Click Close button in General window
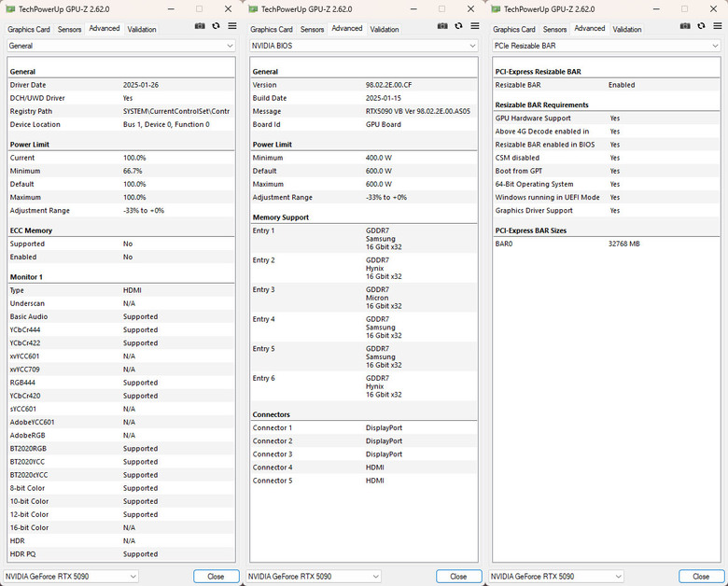The image size is (728, 586). click(x=216, y=577)
